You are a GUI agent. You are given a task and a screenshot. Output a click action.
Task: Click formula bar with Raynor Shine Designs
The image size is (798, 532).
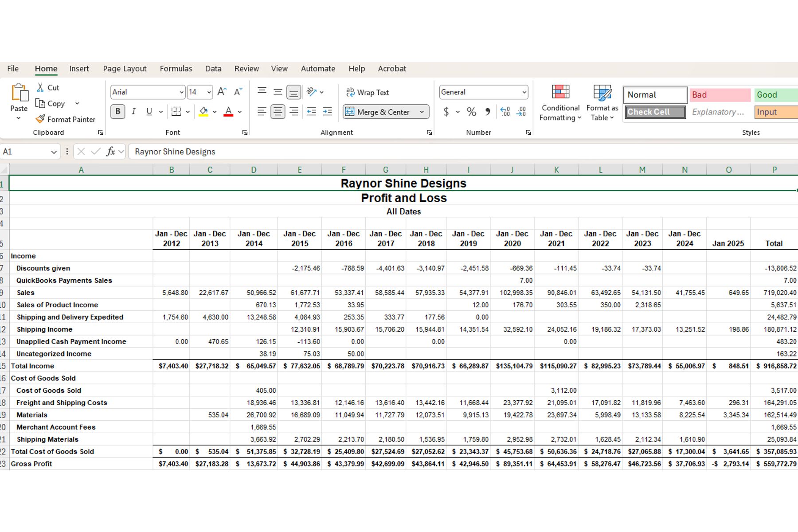tap(463, 152)
